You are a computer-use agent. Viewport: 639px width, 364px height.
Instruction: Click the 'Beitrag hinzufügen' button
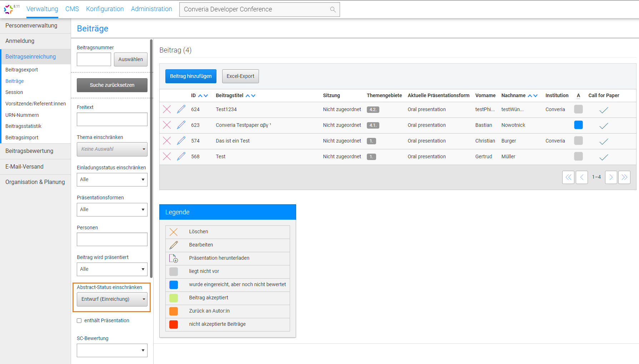click(191, 76)
